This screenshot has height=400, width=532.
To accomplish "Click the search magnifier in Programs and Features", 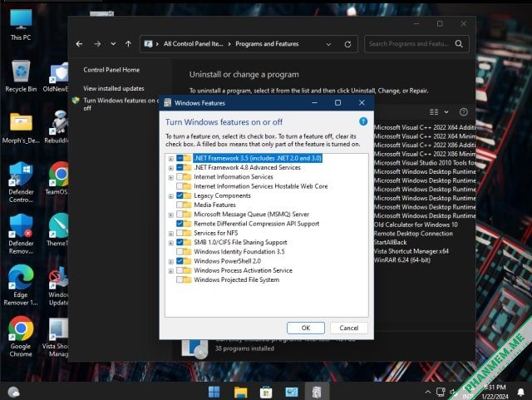I will tap(459, 44).
